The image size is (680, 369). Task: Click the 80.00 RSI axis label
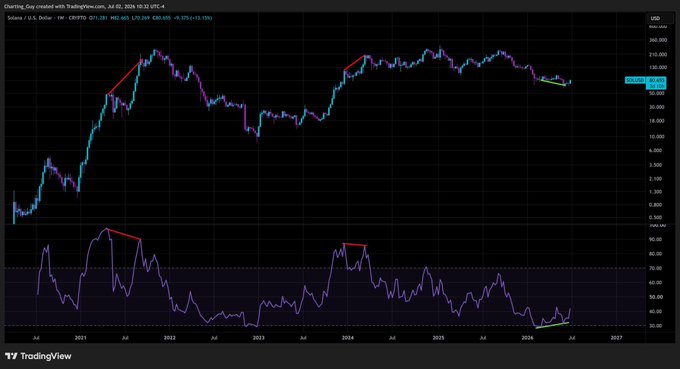click(656, 254)
